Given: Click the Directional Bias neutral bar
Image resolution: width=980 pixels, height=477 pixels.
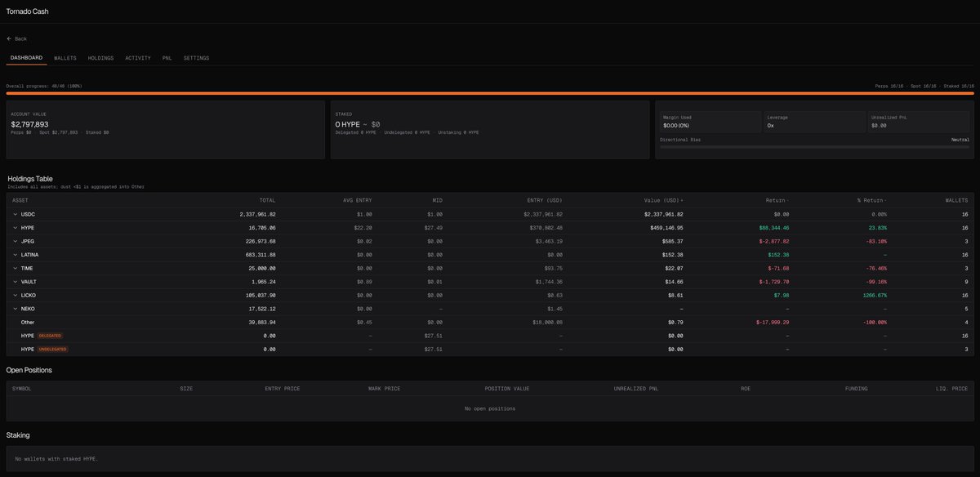Looking at the screenshot, I should [x=814, y=146].
